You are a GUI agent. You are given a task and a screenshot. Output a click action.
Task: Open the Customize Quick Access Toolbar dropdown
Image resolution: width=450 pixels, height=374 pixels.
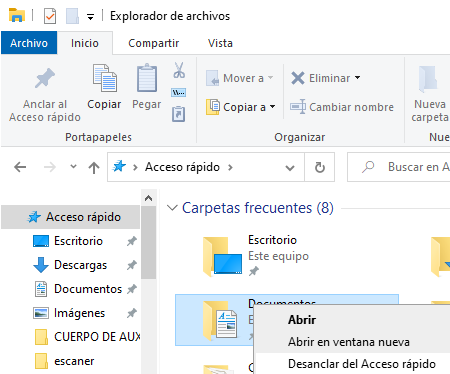point(90,17)
